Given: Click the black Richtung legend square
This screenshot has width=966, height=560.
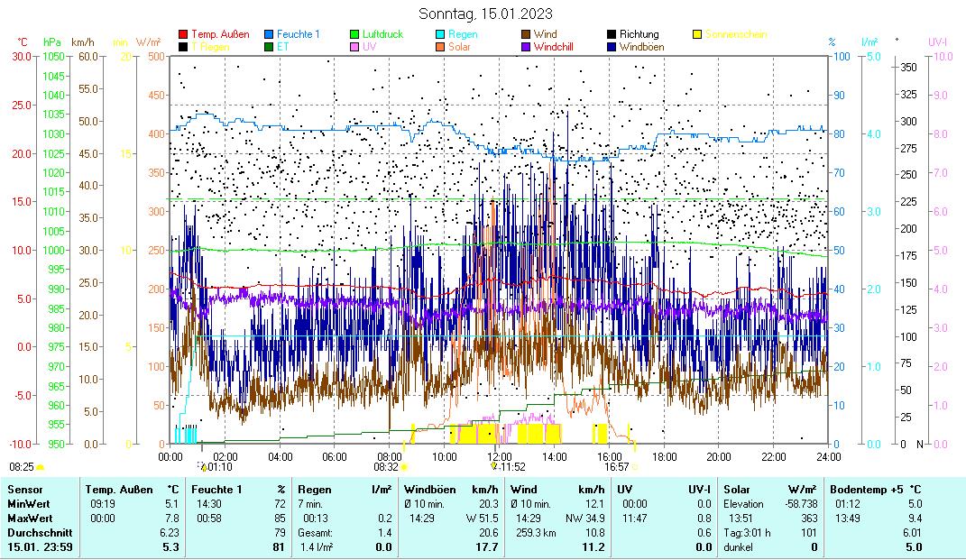Looking at the screenshot, I should [612, 34].
